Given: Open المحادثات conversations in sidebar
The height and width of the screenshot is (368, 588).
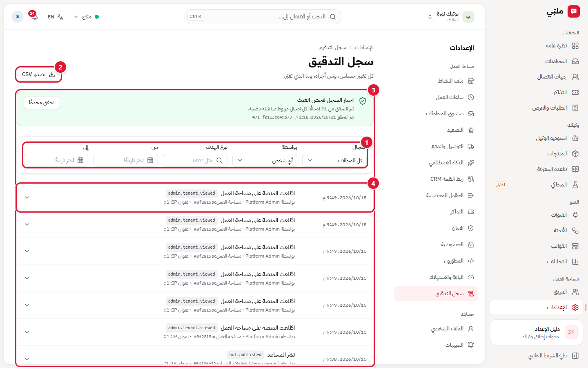Looking at the screenshot, I should pos(561,61).
